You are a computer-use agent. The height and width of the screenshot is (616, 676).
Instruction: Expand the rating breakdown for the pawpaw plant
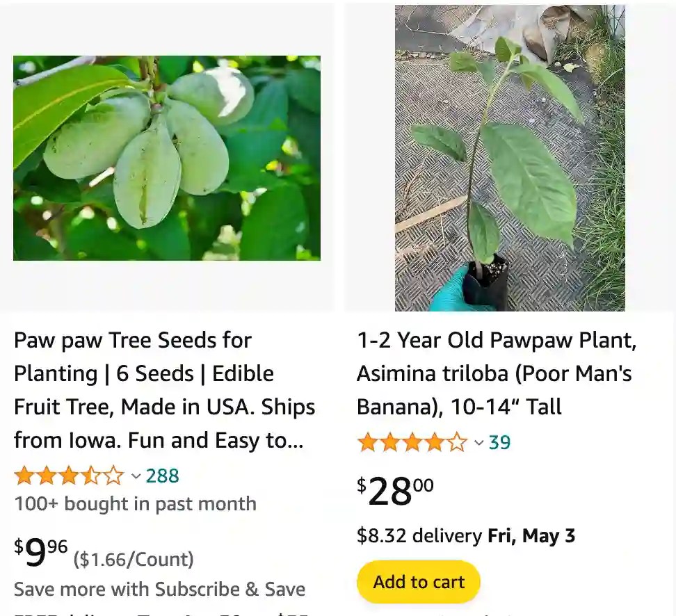pyautogui.click(x=478, y=441)
